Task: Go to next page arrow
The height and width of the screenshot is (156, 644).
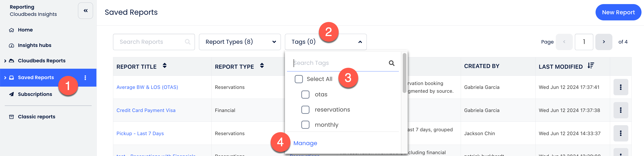Action: (x=604, y=42)
